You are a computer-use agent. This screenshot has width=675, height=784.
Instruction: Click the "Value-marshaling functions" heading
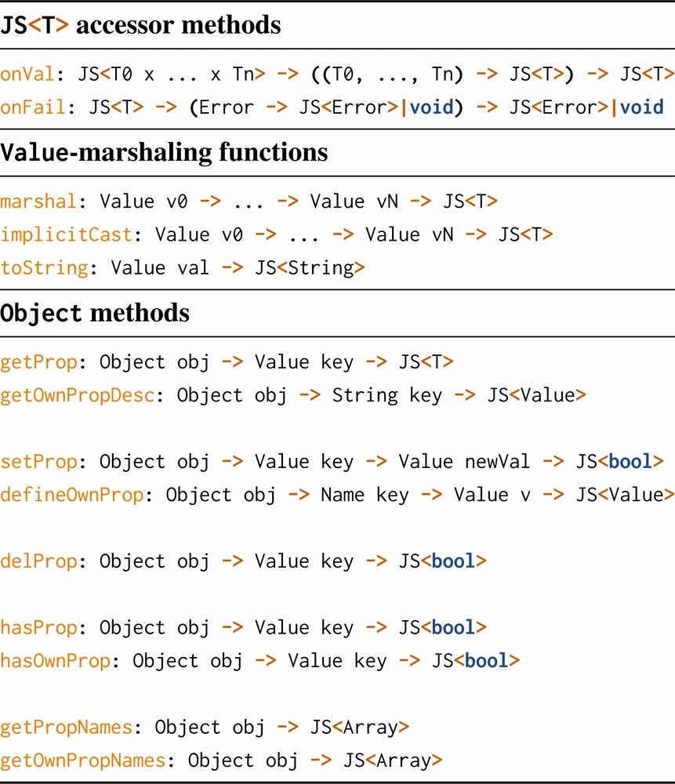(164, 151)
